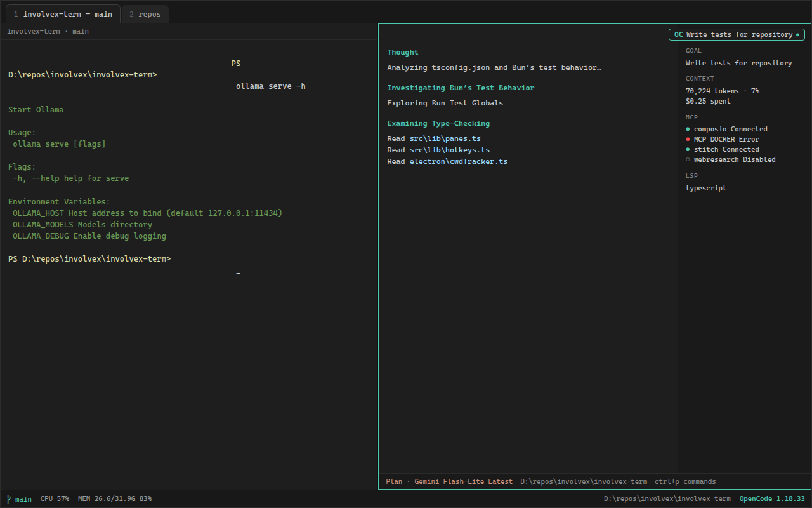Click the "MEM 26.6/31.9G 83%" status bar entry
Screen dimensions: 812x508
(115, 499)
